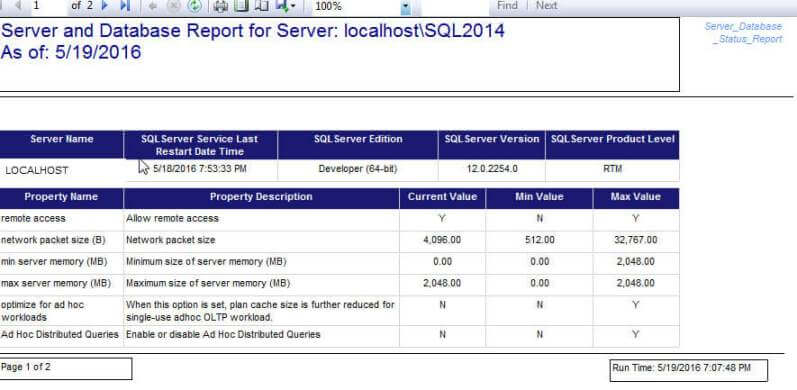Select min server memory (MB) property

(x=54, y=262)
